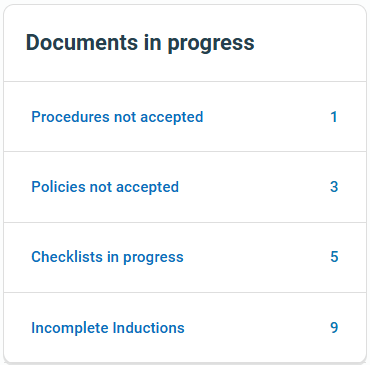Open the Policies not accepted link

[105, 187]
